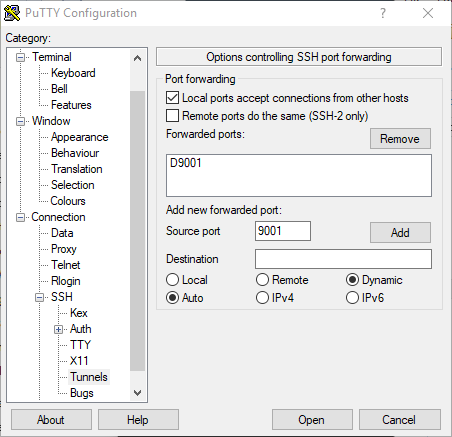452x437 pixels.
Task: Collapse the SSH tree node
Action: (x=40, y=297)
